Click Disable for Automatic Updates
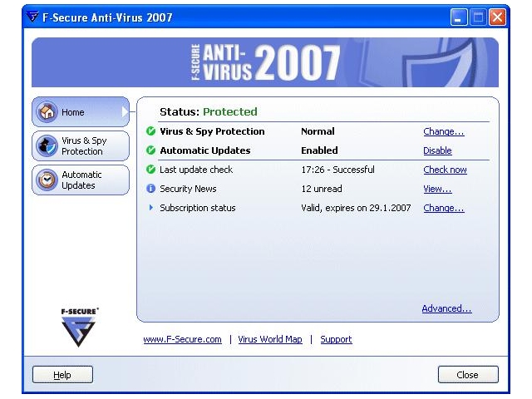 pos(437,150)
